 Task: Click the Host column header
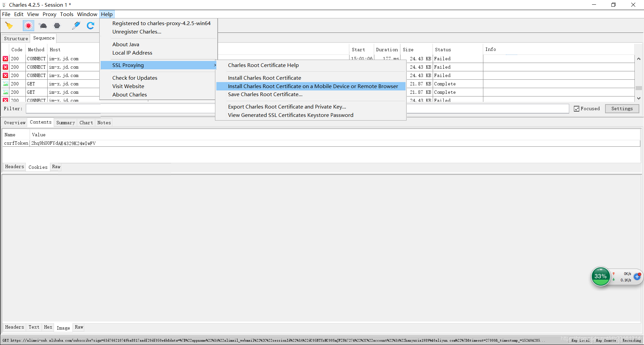pos(55,50)
